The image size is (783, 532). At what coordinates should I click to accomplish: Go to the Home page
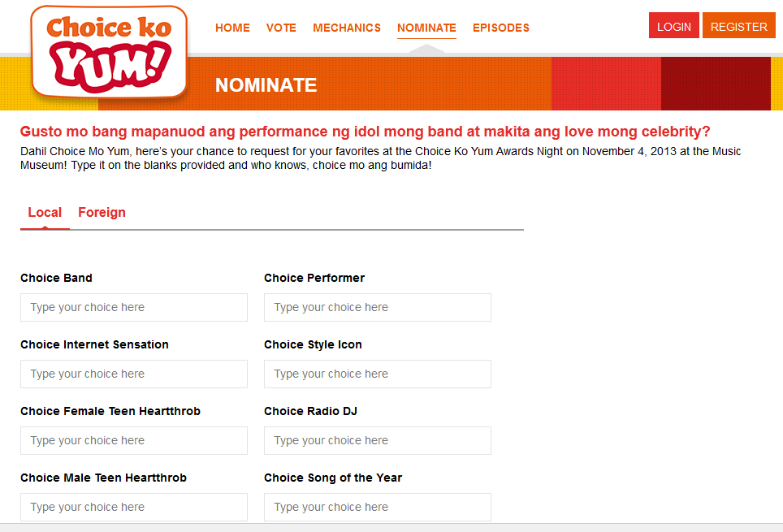(232, 28)
